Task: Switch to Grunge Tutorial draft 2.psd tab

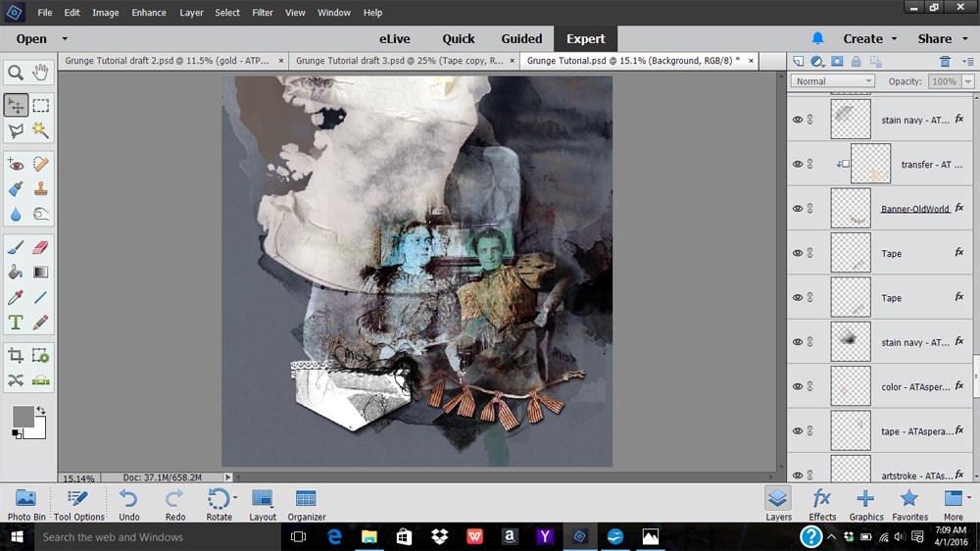Action: [x=167, y=61]
